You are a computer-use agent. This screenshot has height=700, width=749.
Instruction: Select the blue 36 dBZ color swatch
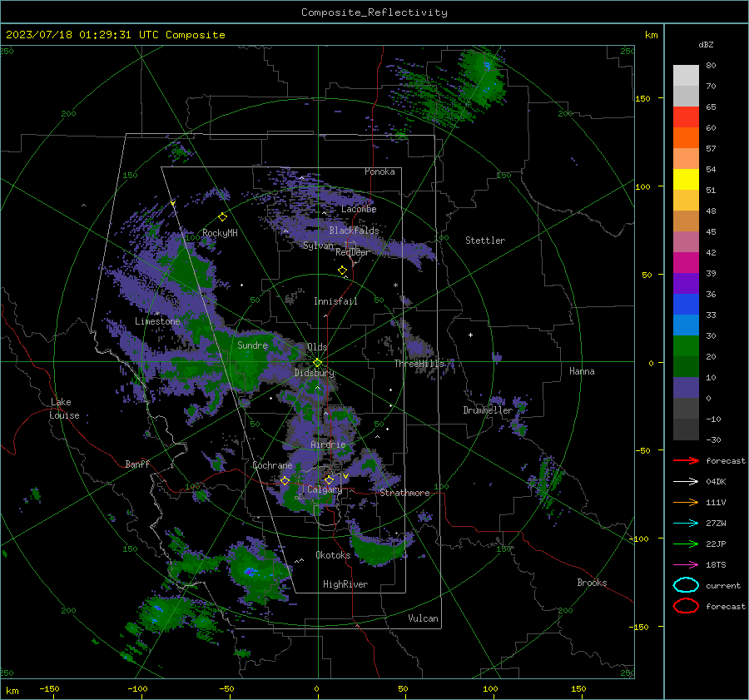(x=686, y=304)
